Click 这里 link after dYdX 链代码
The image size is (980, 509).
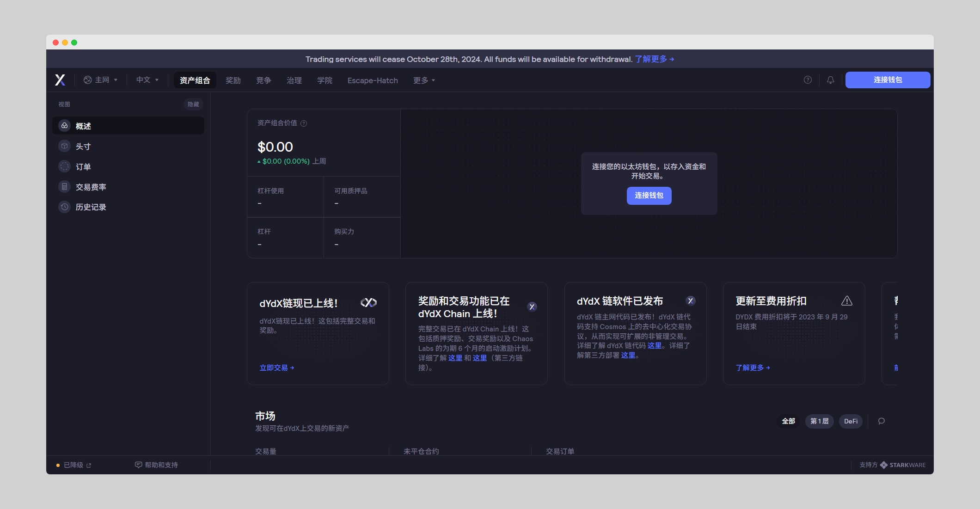(x=654, y=346)
